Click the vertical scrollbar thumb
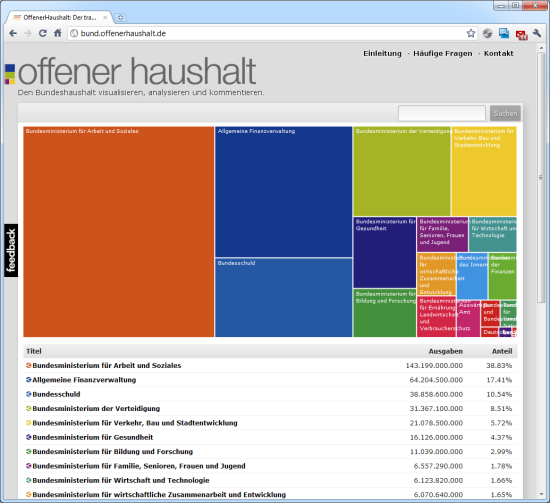This screenshot has height=503, width=550. (541, 177)
